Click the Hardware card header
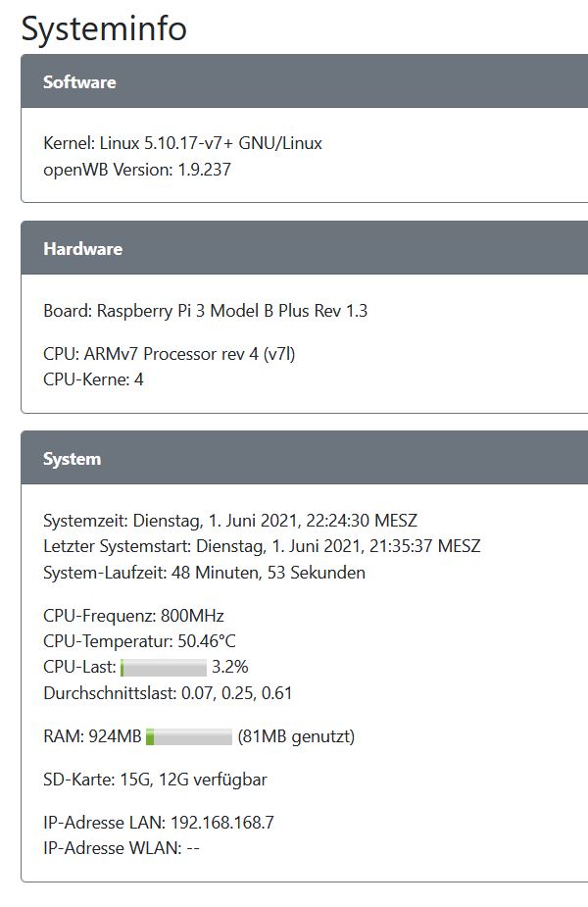This screenshot has width=588, height=907. coord(82,249)
